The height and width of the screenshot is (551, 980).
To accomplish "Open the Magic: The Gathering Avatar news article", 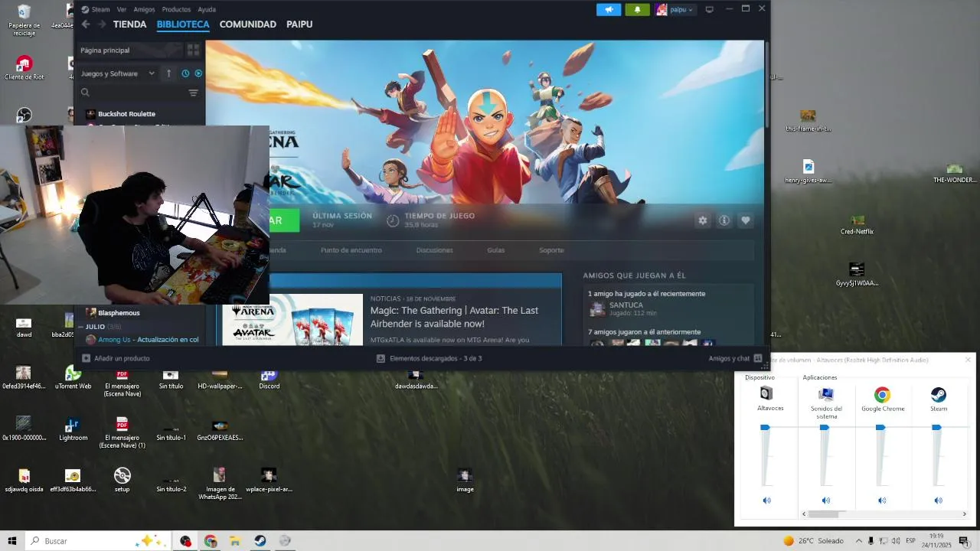I will coord(454,317).
